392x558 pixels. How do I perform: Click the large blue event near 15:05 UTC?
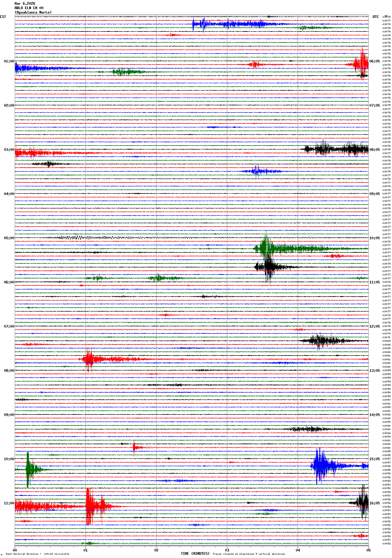click(320, 465)
